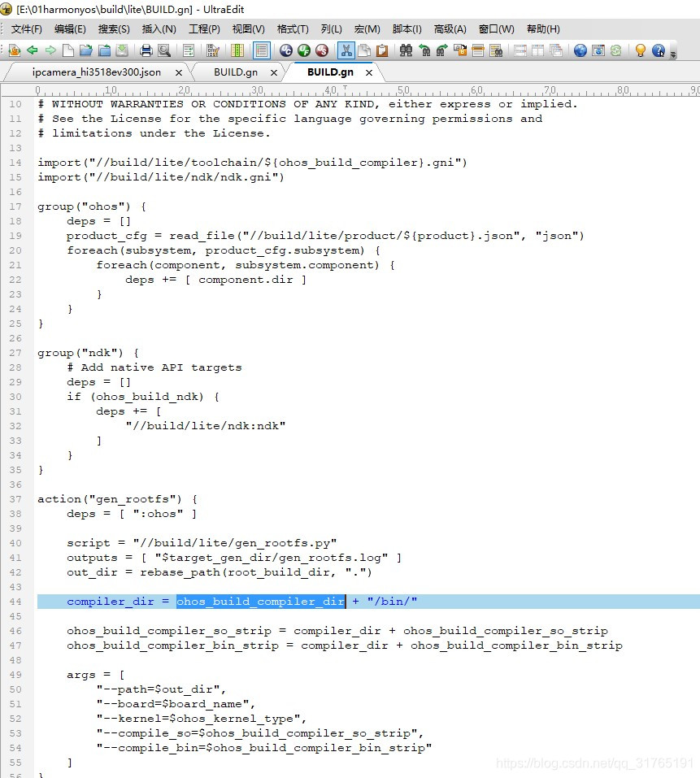Screen dimensions: 700x778
Task: Open the web browser globe icon
Action: tap(580, 50)
